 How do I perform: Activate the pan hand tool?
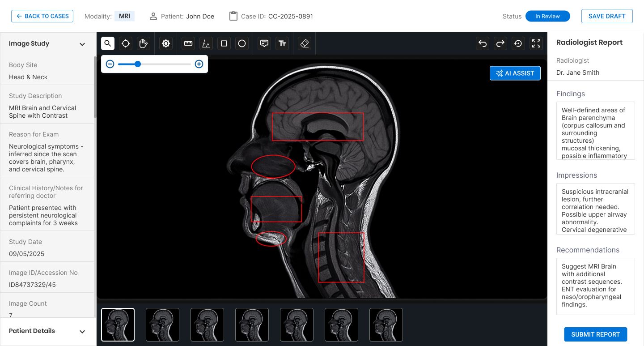[143, 43]
